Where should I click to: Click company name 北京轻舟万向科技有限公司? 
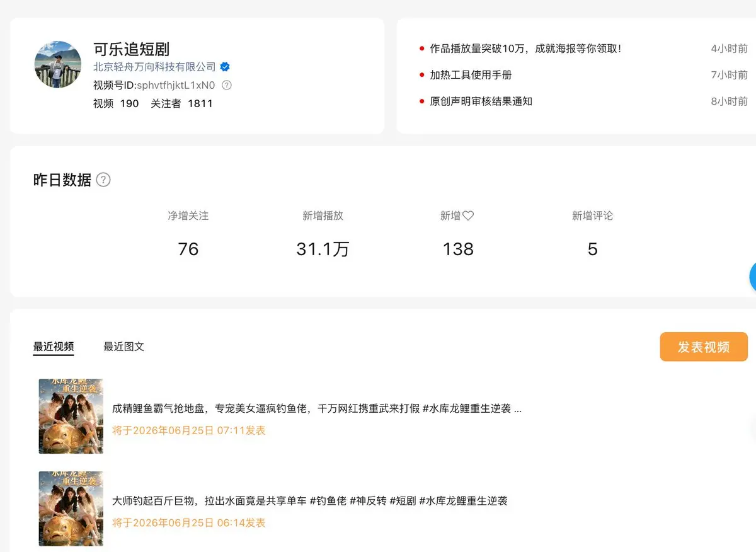[x=154, y=67]
